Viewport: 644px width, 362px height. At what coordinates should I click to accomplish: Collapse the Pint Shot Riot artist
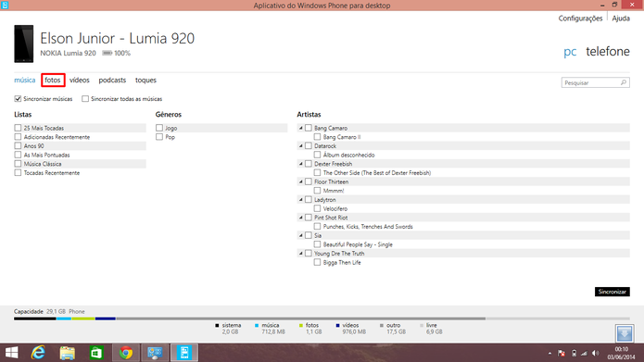click(x=300, y=218)
